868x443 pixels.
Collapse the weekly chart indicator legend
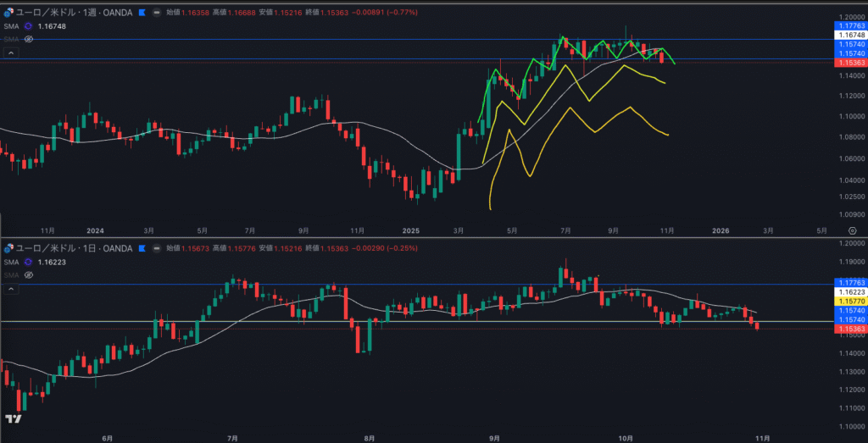(x=11, y=53)
